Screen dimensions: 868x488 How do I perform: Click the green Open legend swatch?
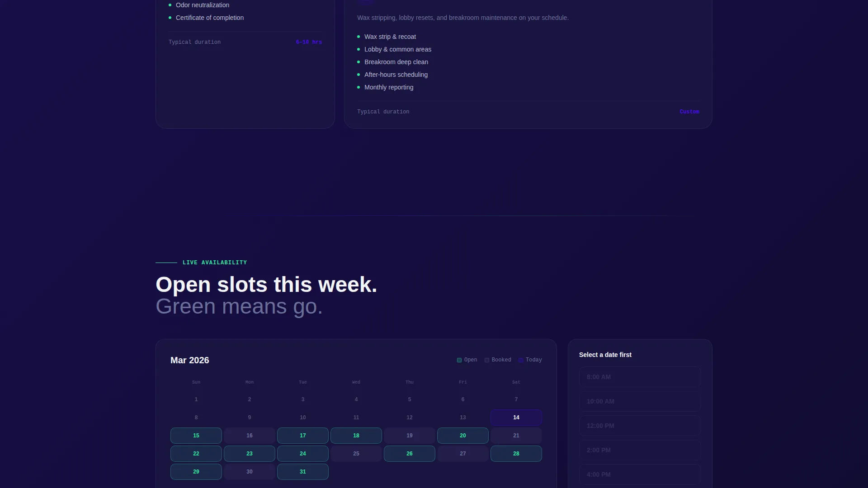point(459,360)
